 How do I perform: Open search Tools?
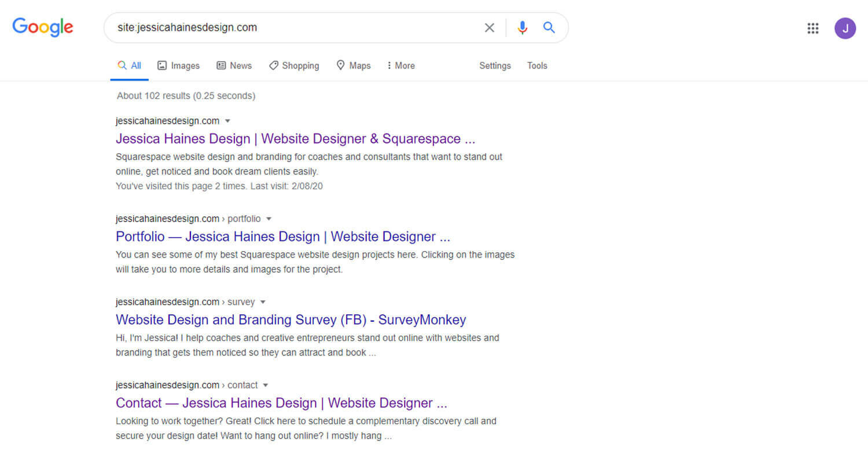(537, 65)
